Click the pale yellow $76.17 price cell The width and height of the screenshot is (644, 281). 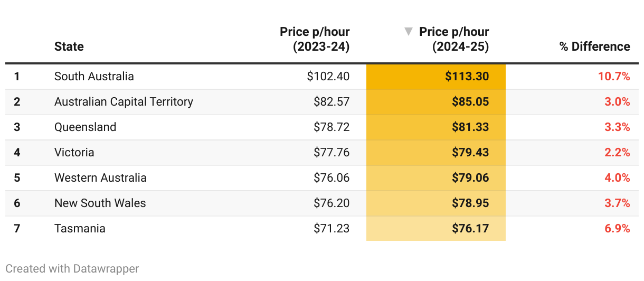tap(470, 228)
